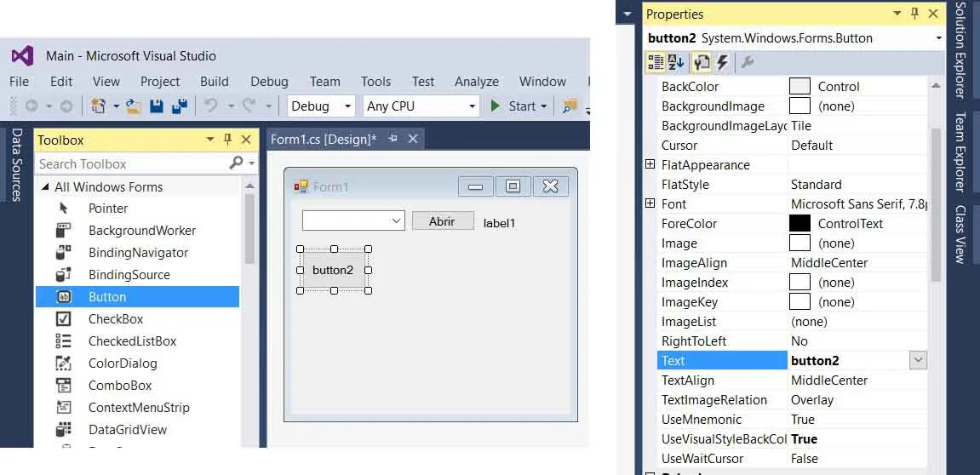980x475 pixels.
Task: Click the Search Toolbox input field
Action: click(x=133, y=163)
